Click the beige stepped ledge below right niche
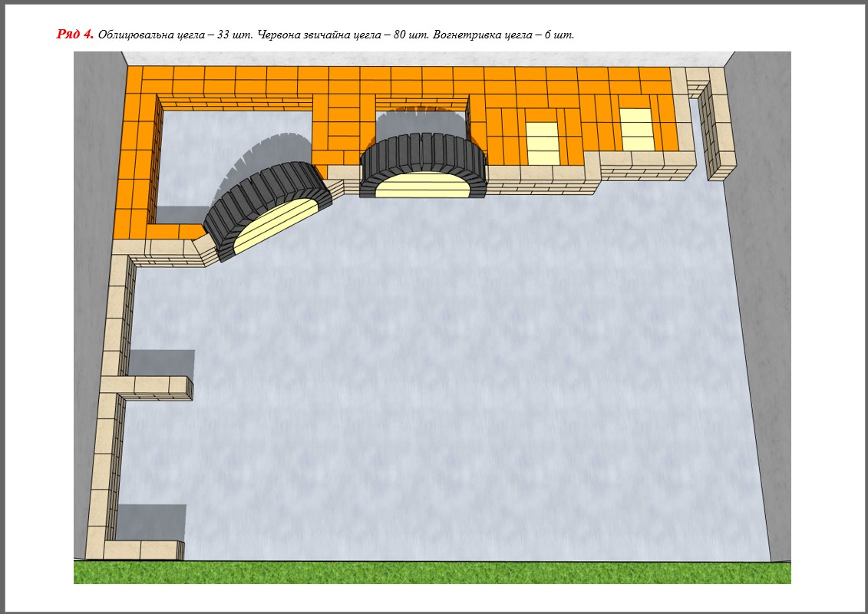 click(x=645, y=163)
